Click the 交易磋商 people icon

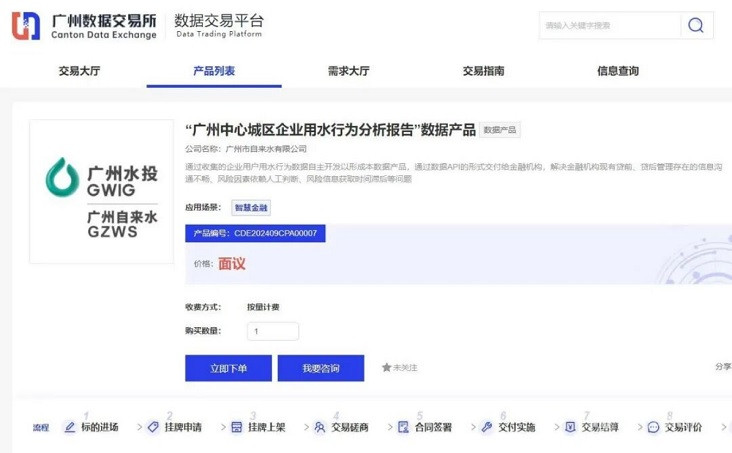point(320,427)
